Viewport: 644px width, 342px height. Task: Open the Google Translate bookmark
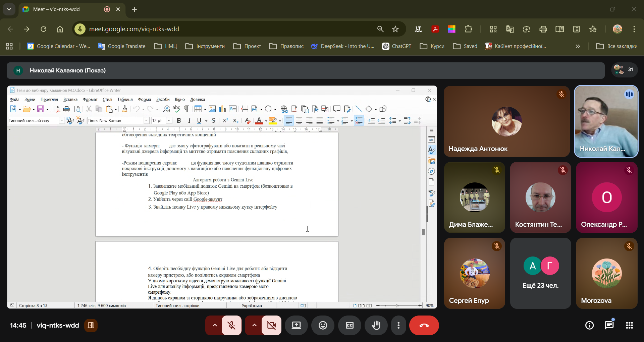122,46
